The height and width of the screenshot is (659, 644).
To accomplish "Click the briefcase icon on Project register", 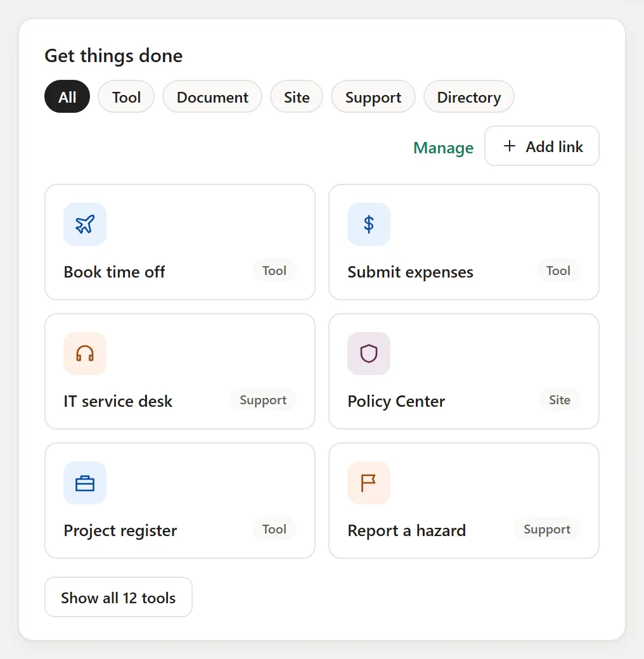I will pyautogui.click(x=85, y=483).
